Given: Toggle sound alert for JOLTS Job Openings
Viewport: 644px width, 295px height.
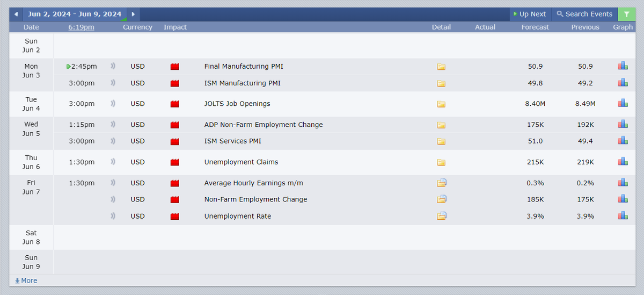Looking at the screenshot, I should pyautogui.click(x=113, y=103).
